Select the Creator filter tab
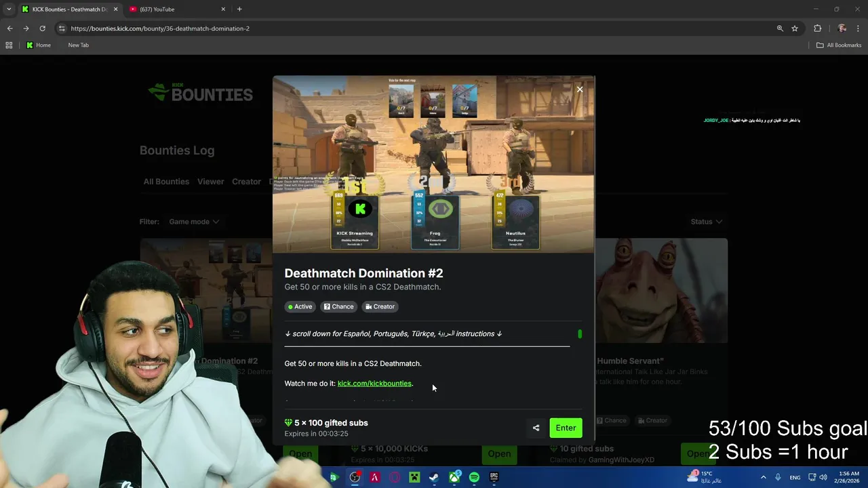This screenshot has width=868, height=488. [x=246, y=182]
